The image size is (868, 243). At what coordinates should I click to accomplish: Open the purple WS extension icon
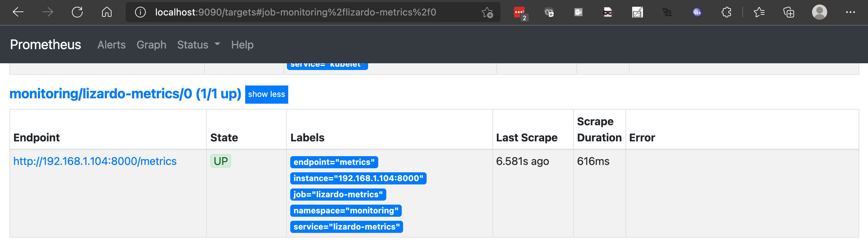coord(697,12)
